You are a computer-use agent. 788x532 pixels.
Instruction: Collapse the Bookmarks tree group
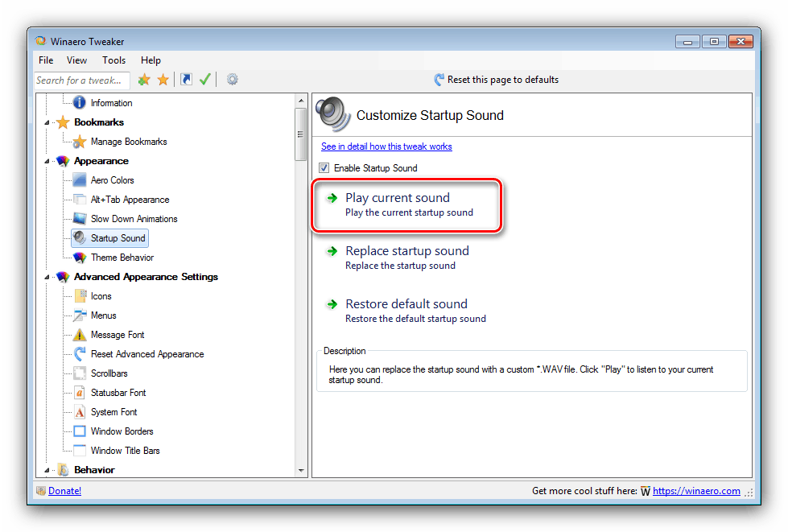point(47,122)
